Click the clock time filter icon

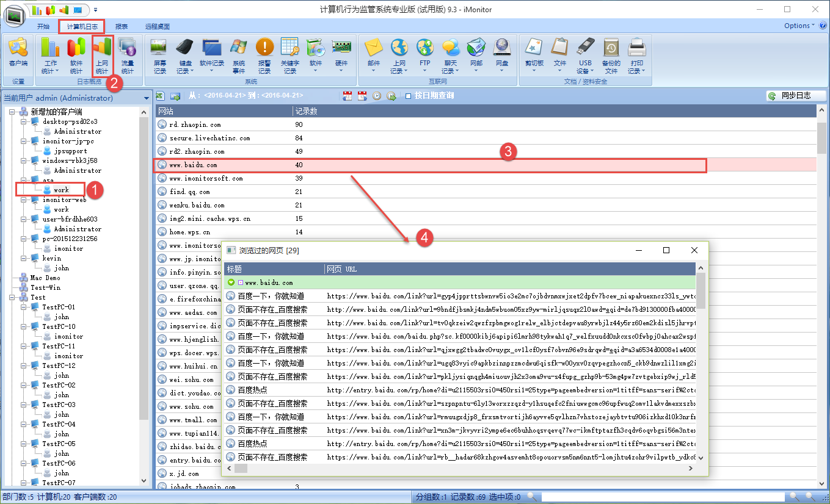click(377, 96)
